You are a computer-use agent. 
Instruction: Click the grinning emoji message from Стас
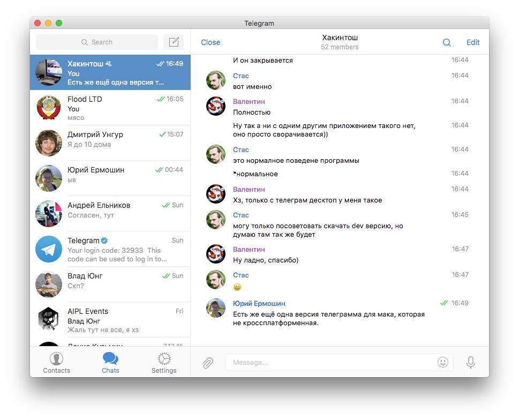237,287
